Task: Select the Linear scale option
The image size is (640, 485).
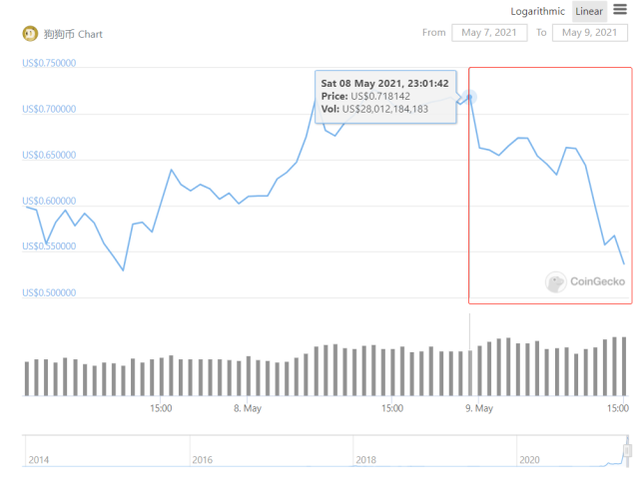Action: 589,11
